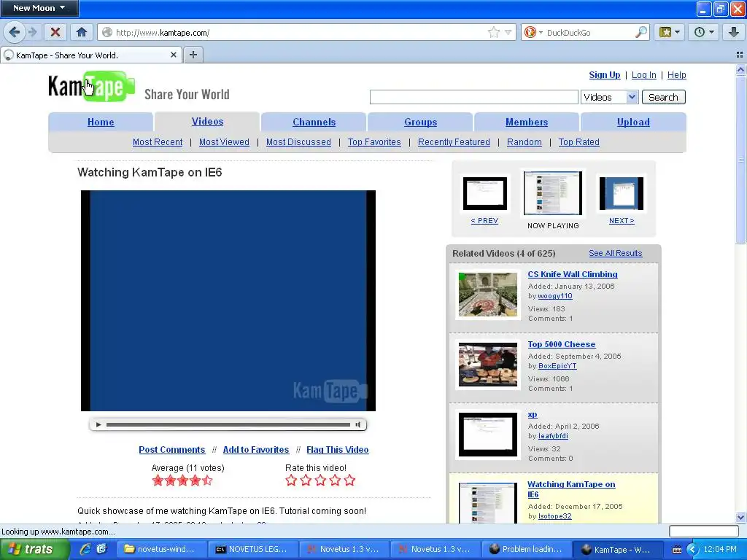Open the list all tabs button

tap(740, 55)
